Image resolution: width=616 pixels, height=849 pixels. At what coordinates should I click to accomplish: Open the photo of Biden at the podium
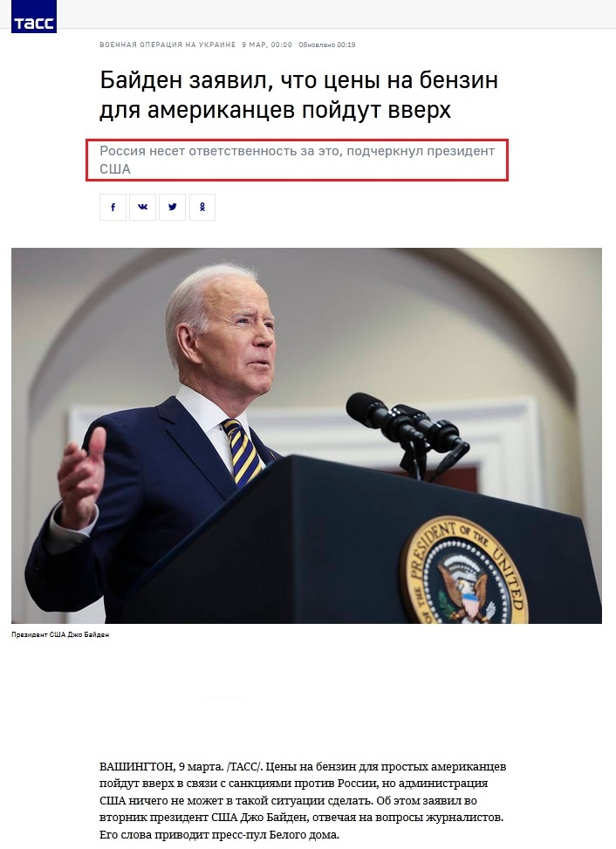[306, 435]
